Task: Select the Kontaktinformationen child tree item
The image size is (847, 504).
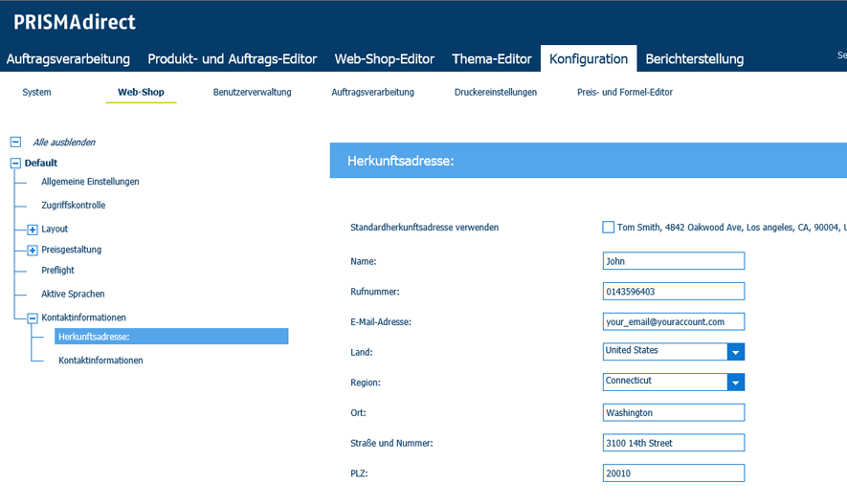Action: (100, 361)
